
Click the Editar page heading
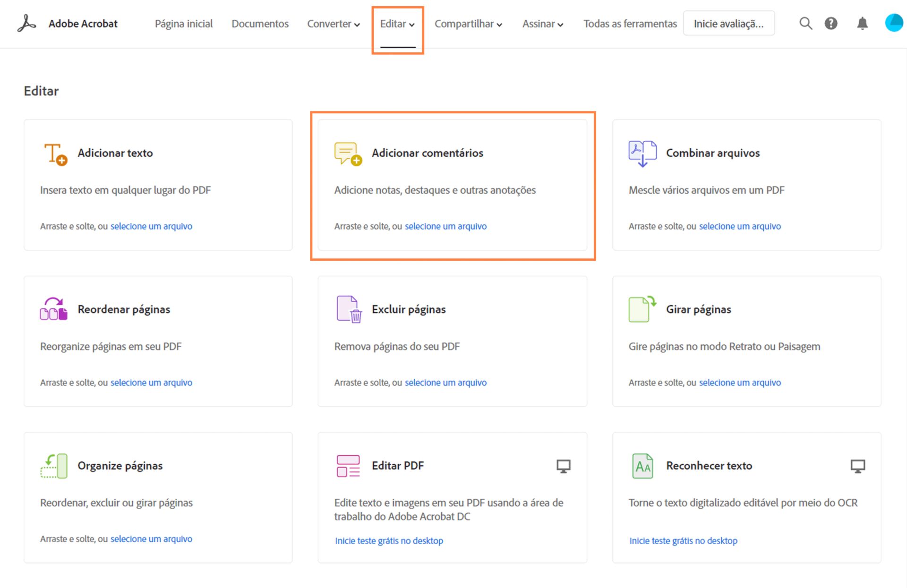coord(41,91)
